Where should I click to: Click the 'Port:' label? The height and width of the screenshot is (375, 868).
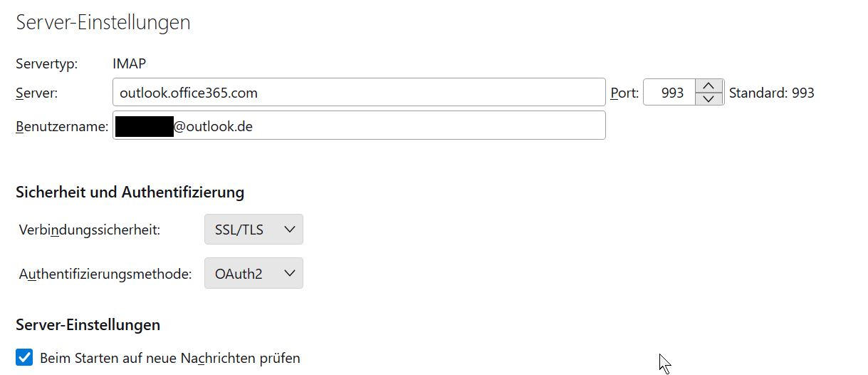click(624, 93)
